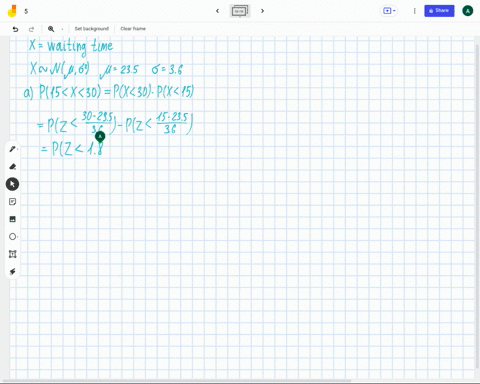
Task: Select the Eraser tool
Action: (13, 166)
